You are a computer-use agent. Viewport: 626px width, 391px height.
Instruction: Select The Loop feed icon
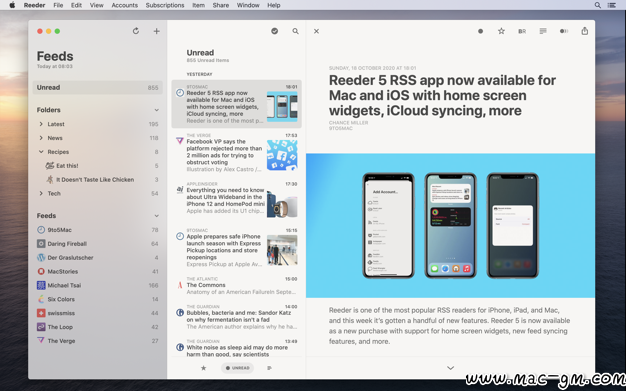(41, 327)
